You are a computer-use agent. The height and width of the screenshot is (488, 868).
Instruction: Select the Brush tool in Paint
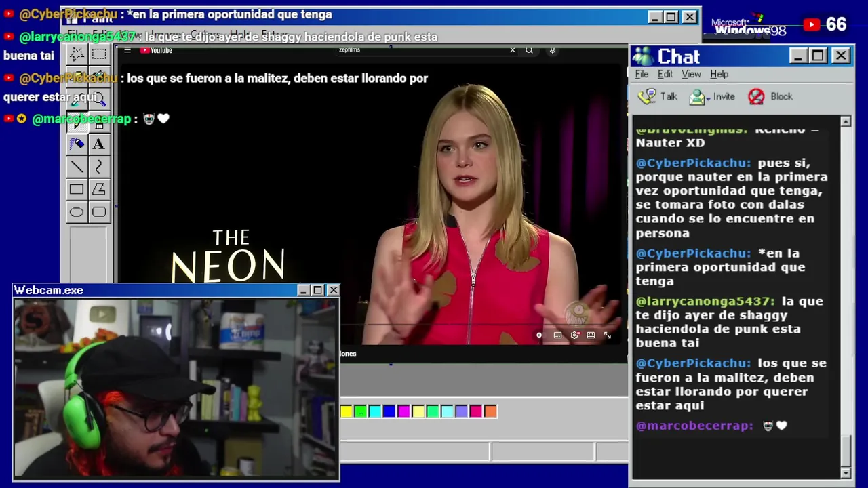point(99,122)
